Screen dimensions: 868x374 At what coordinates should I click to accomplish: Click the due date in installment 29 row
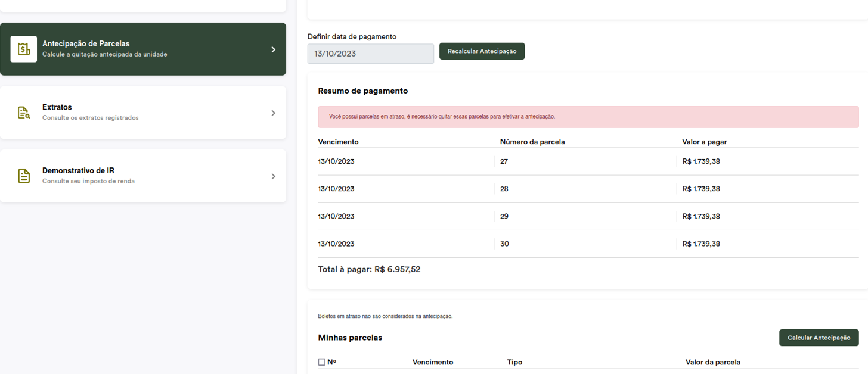click(x=336, y=216)
